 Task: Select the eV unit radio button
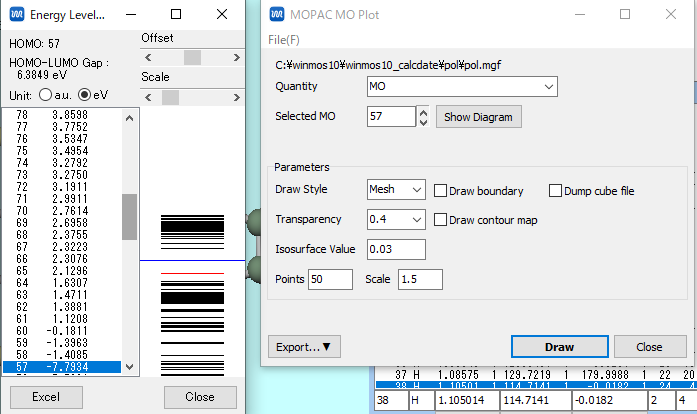pos(84,95)
